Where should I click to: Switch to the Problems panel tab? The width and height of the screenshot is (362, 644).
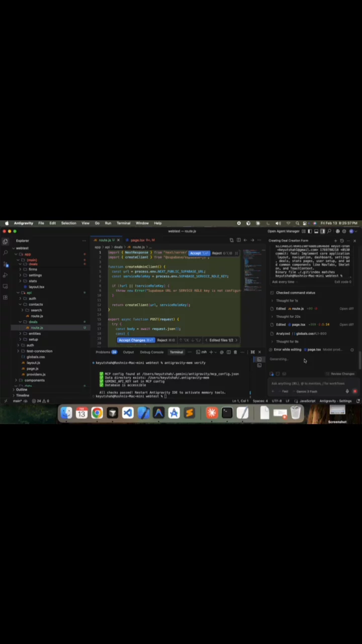pyautogui.click(x=103, y=352)
